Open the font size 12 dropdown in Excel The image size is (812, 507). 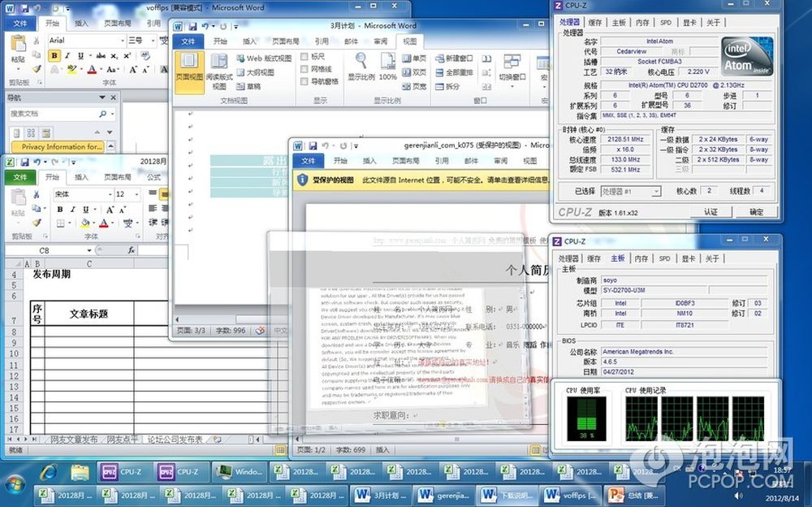[136, 194]
